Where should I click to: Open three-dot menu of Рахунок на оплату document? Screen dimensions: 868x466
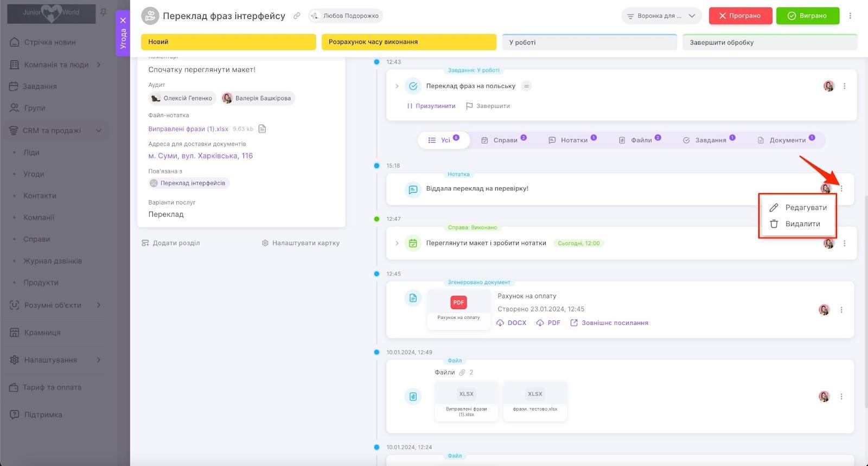pos(841,310)
